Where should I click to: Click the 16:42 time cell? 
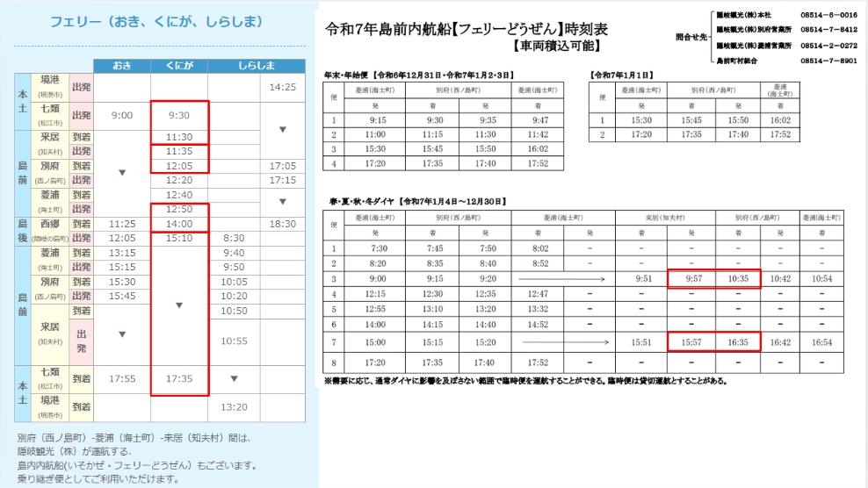780,342
